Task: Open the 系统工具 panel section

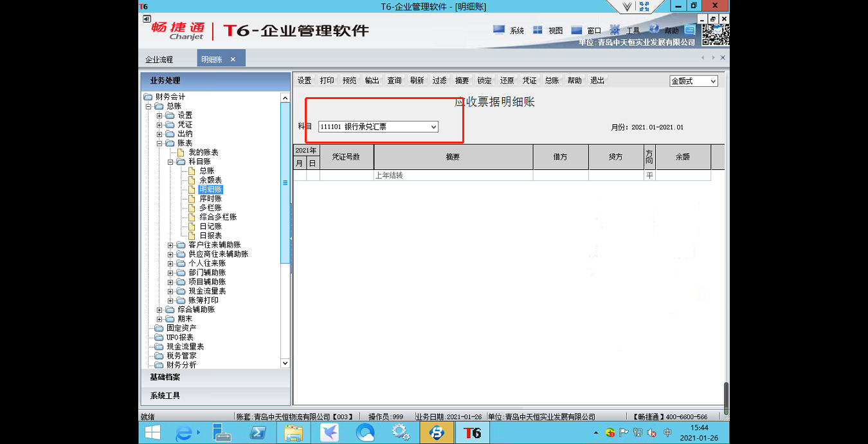Action: [x=215, y=396]
